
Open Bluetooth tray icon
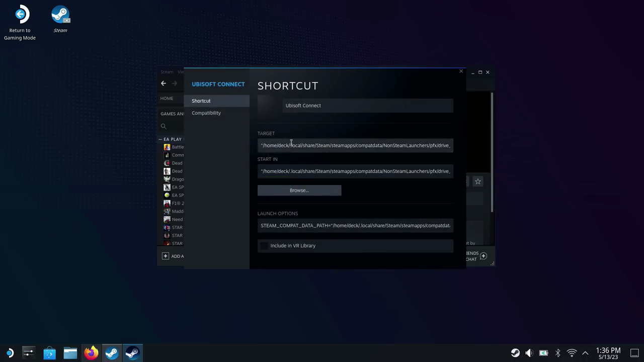click(557, 353)
